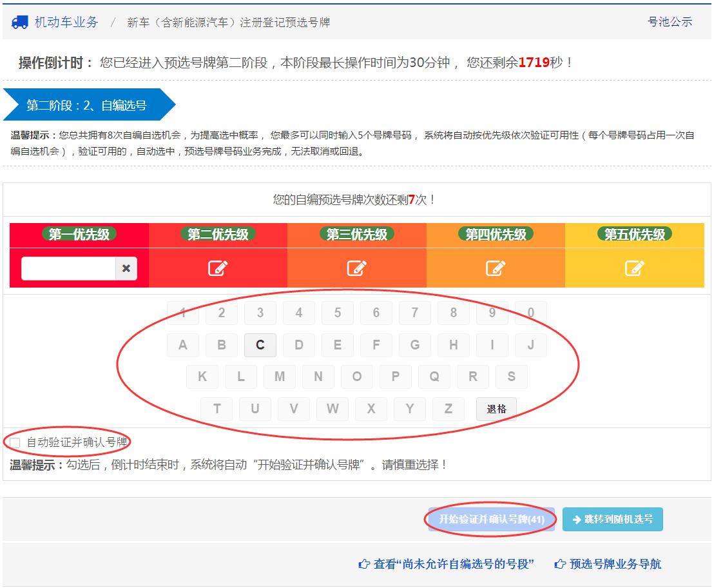Clear first priority input with X icon
The width and height of the screenshot is (714, 588).
point(126,269)
